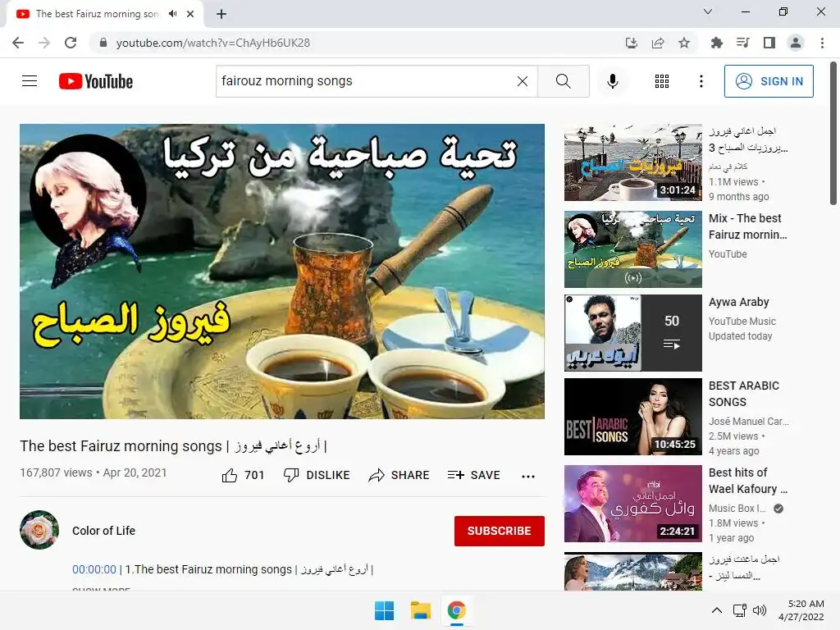This screenshot has height=630, width=840.
Task: Open the volume tray icon
Action: (759, 610)
